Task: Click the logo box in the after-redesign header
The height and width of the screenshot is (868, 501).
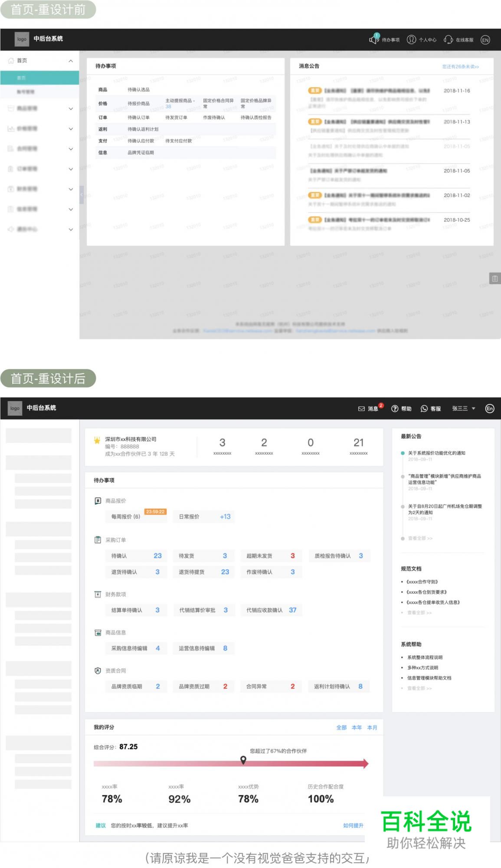Action: click(x=15, y=408)
